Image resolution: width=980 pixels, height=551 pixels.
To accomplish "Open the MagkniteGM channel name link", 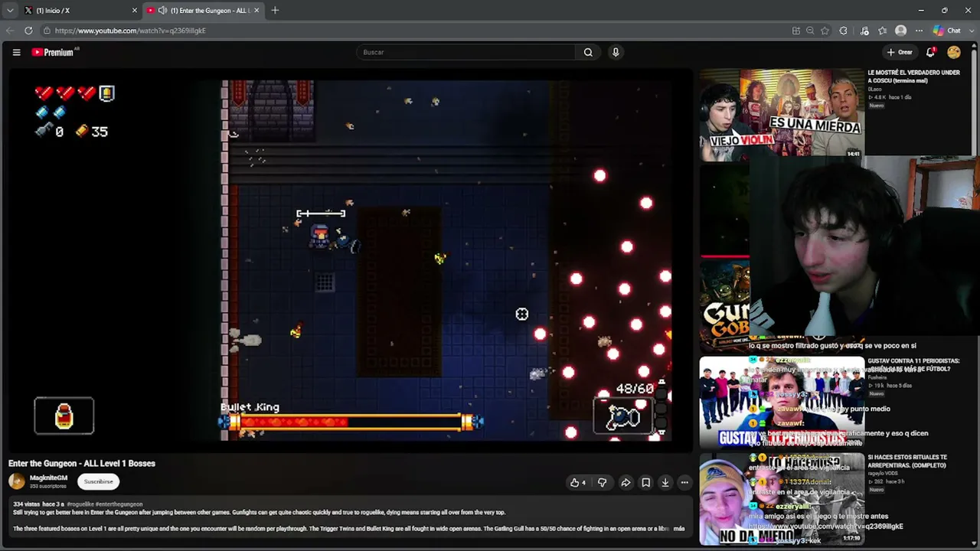I will coord(48,478).
